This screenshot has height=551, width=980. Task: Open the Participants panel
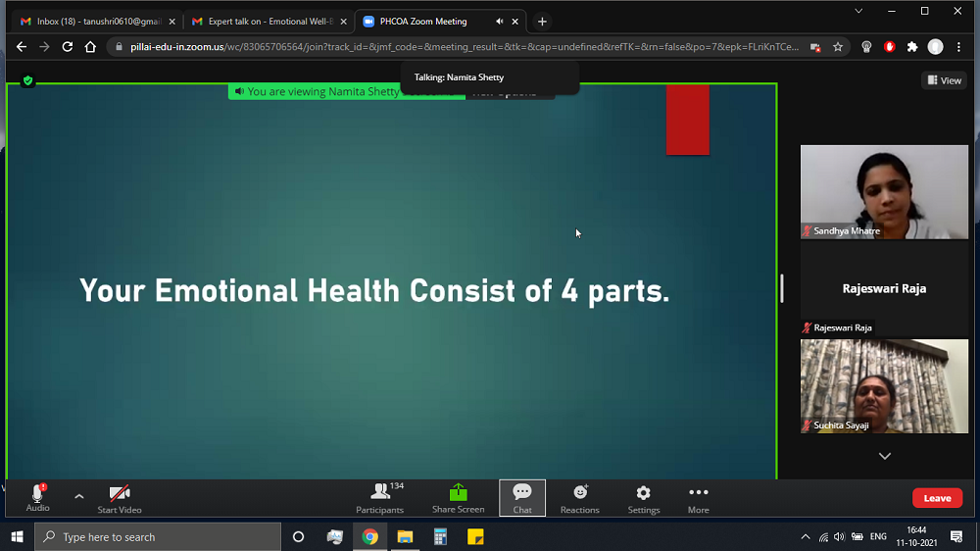(379, 497)
